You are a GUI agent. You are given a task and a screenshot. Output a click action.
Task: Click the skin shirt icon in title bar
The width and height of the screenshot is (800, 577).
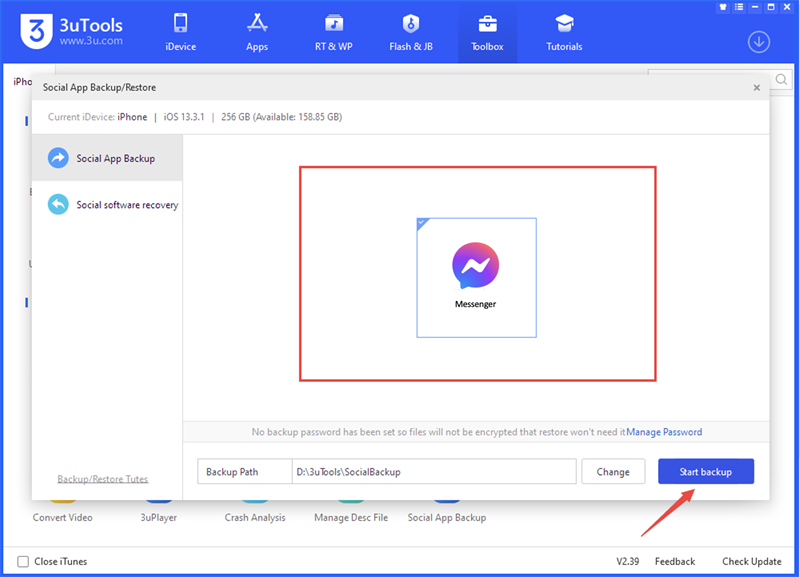point(723,7)
